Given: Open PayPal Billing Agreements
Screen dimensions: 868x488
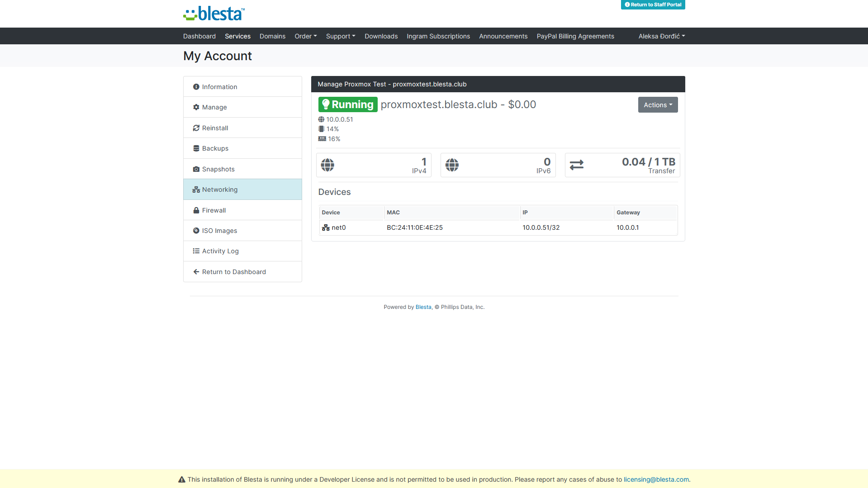Looking at the screenshot, I should [575, 36].
